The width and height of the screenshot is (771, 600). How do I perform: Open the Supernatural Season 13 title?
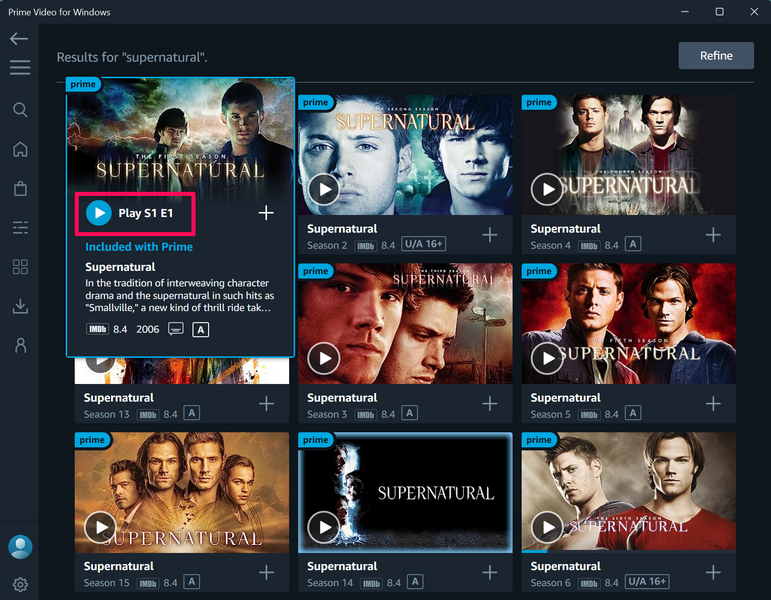click(119, 397)
